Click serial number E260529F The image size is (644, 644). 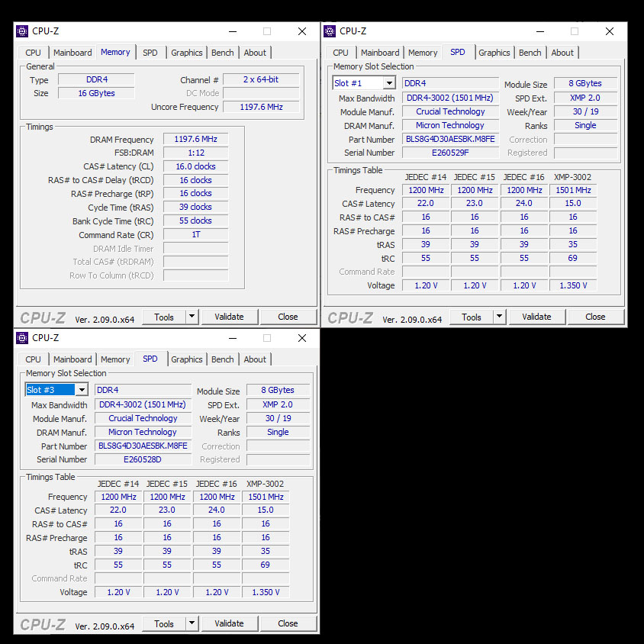[450, 153]
